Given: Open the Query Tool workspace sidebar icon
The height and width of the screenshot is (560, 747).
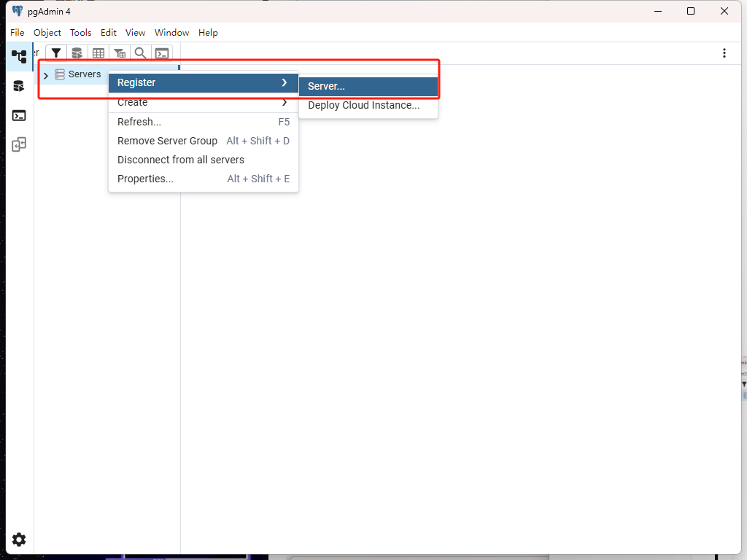Looking at the screenshot, I should point(19,86).
